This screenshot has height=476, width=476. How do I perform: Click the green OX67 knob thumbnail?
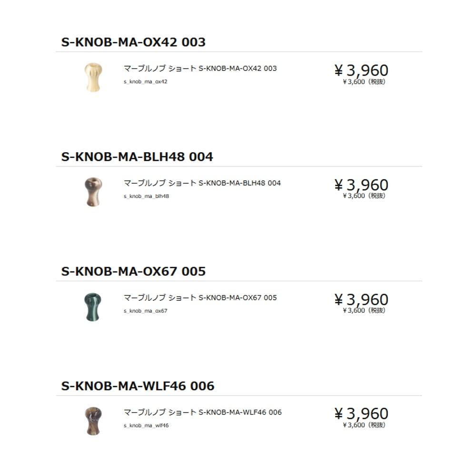(93, 307)
